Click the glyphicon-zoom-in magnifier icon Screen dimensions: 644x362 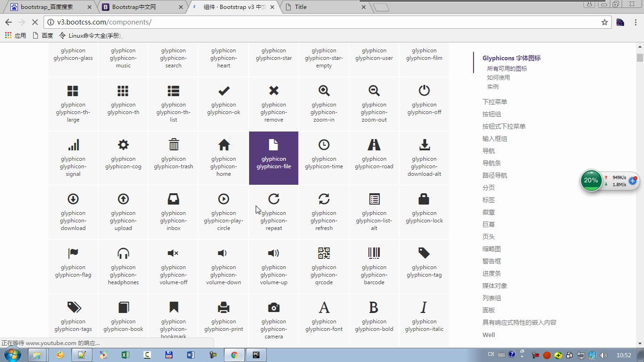click(x=324, y=90)
